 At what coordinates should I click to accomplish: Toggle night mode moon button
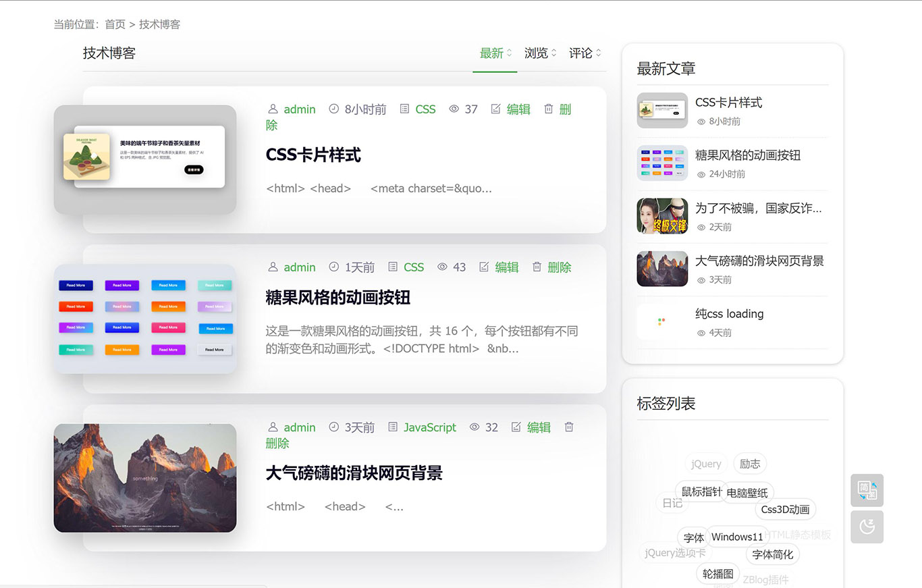point(867,527)
